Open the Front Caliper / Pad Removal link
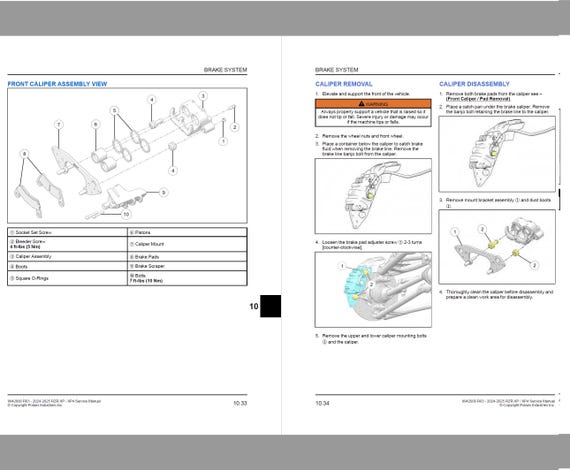This screenshot has height=470, width=570. 478,99
